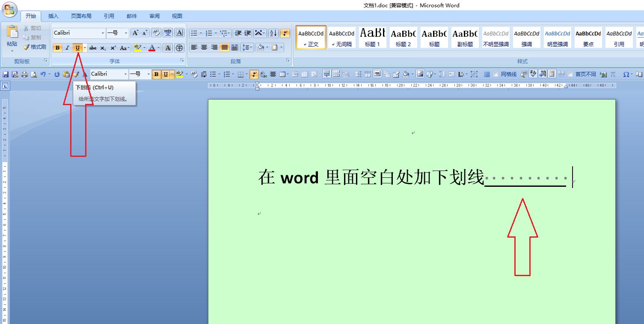This screenshot has height=324, width=644.
Task: Open the 一号 font size dropdown in the ribbon
Action: (126, 33)
